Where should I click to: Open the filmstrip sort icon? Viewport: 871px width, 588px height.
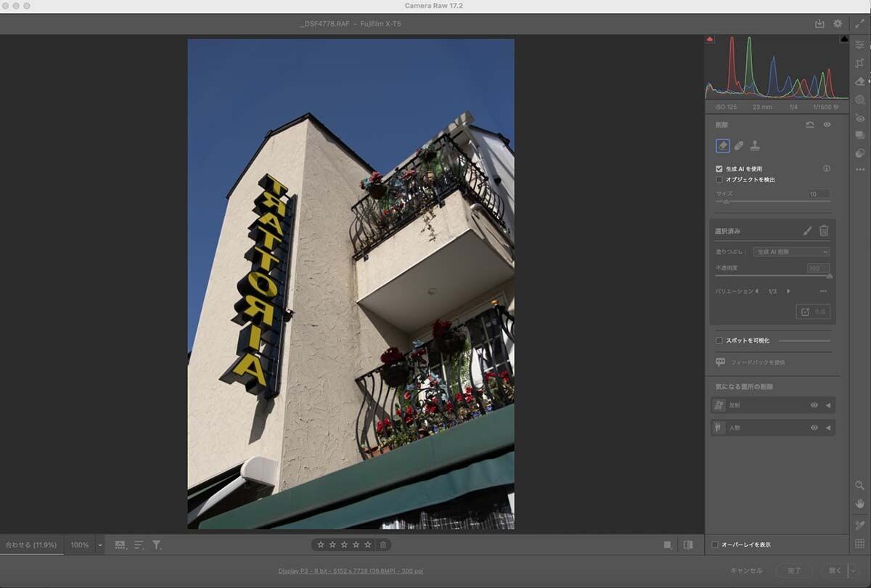[139, 544]
